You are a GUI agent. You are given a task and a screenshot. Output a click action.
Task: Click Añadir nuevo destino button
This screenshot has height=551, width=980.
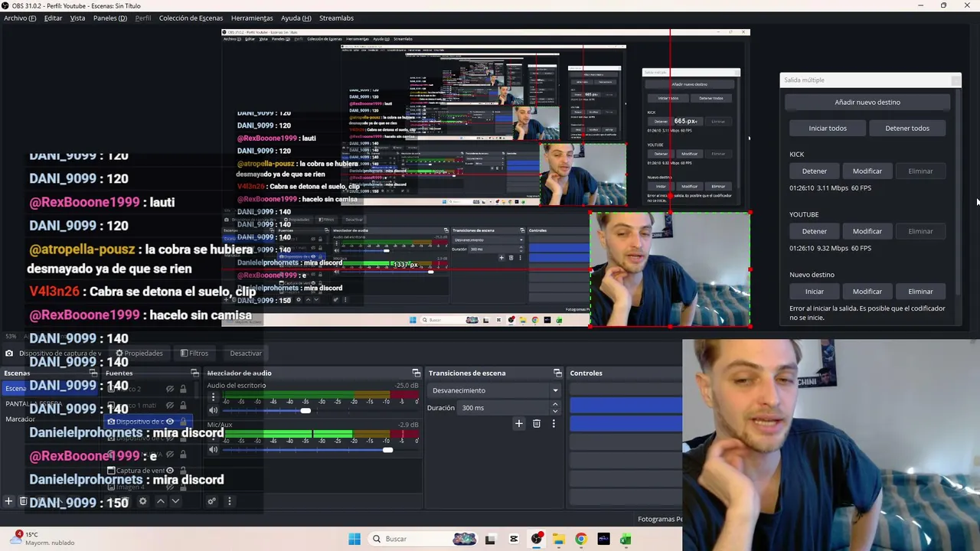click(867, 102)
